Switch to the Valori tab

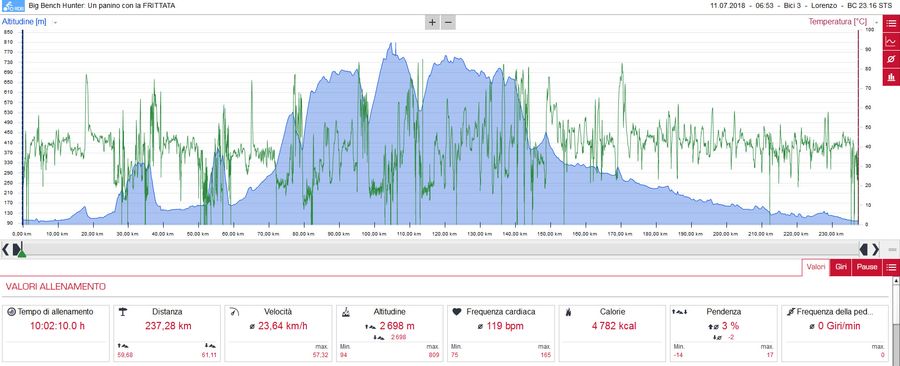click(816, 267)
